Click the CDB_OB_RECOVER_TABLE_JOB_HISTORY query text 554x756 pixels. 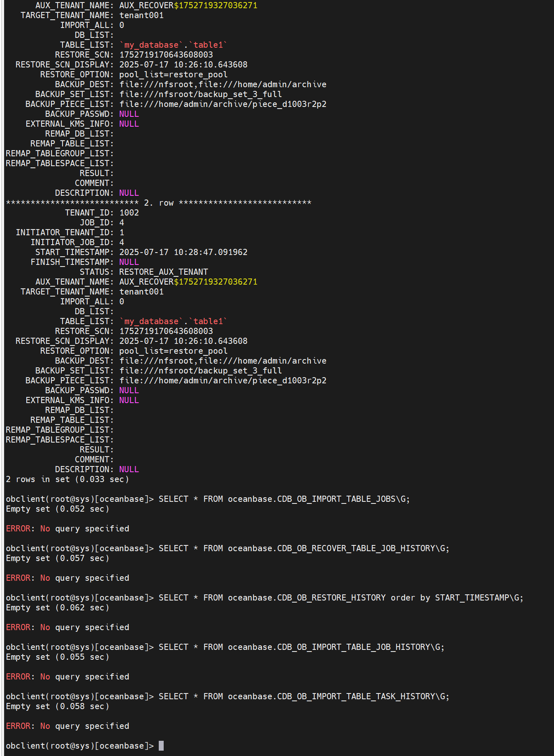[304, 548]
